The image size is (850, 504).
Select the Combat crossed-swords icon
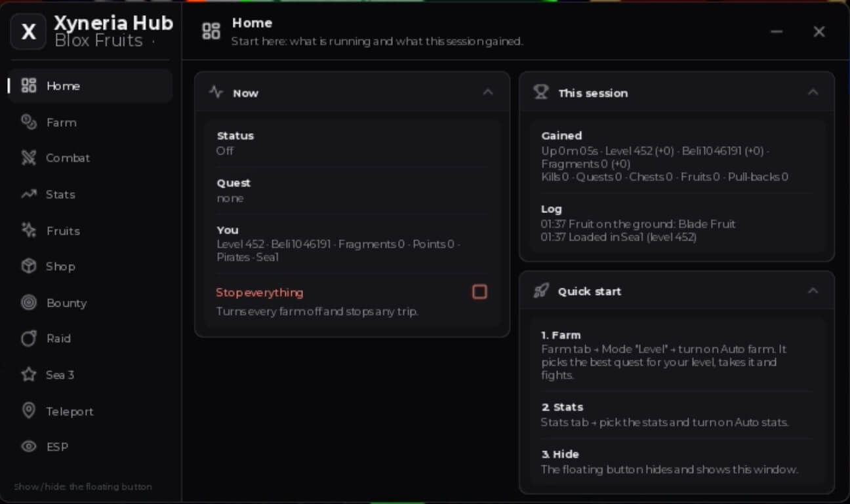point(29,158)
